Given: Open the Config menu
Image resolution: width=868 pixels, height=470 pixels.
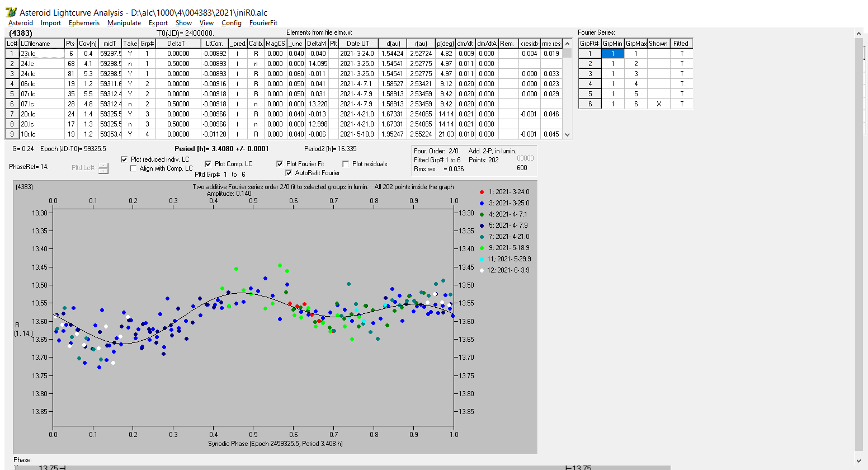Looking at the screenshot, I should click(x=231, y=23).
